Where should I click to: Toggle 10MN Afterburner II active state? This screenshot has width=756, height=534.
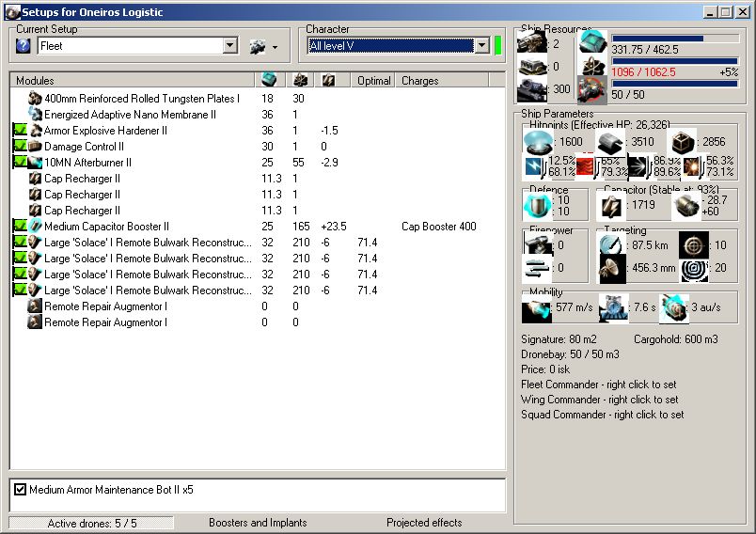click(20, 162)
